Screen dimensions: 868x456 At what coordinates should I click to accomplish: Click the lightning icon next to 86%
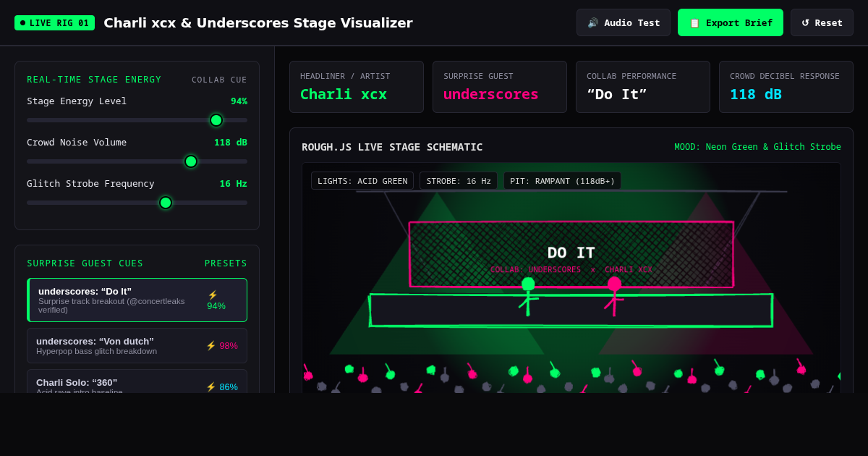[211, 387]
